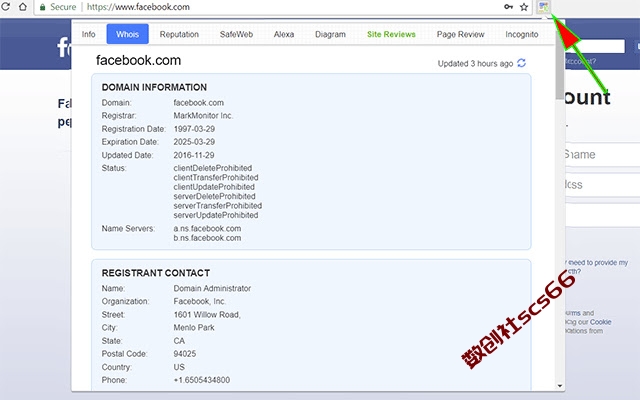Select the street '1601 Willow Road,'
640x400 pixels.
pyautogui.click(x=207, y=315)
